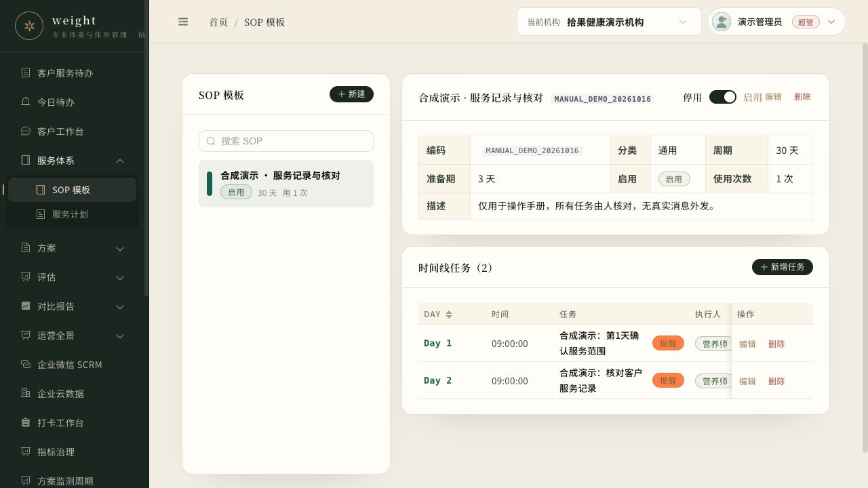
Task: Click the 搜索 SOP search field
Action: tap(286, 141)
